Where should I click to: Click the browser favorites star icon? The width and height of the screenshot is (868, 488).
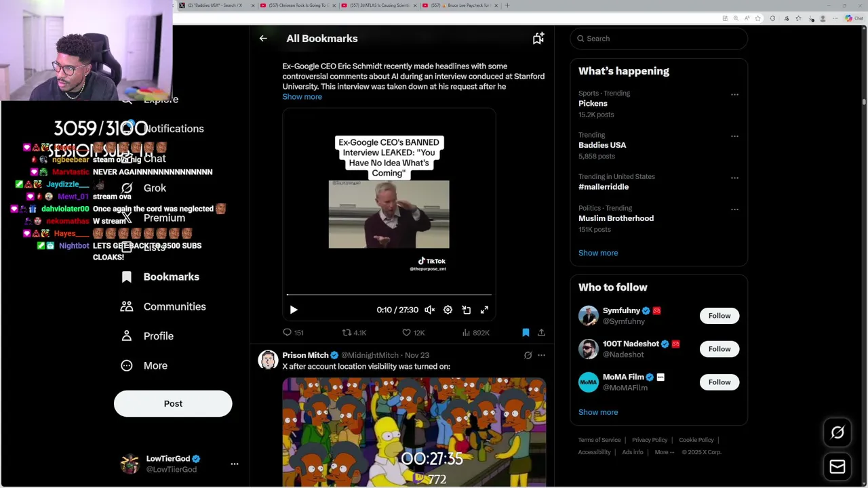click(798, 18)
